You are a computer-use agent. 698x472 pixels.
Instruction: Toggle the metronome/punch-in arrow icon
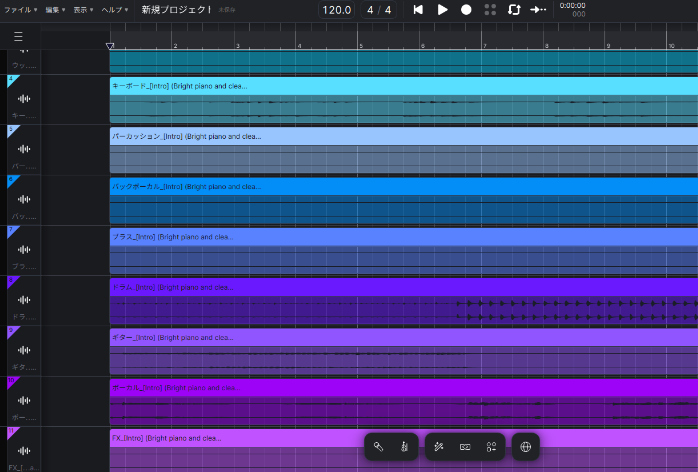tap(538, 10)
